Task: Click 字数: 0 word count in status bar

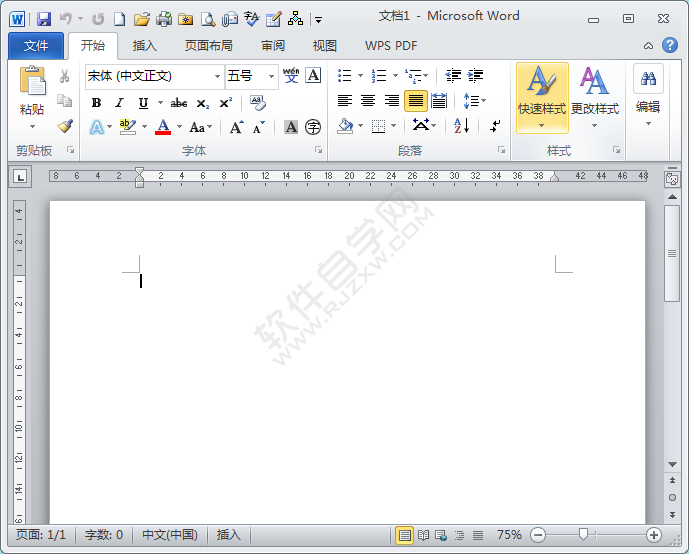Action: click(104, 535)
